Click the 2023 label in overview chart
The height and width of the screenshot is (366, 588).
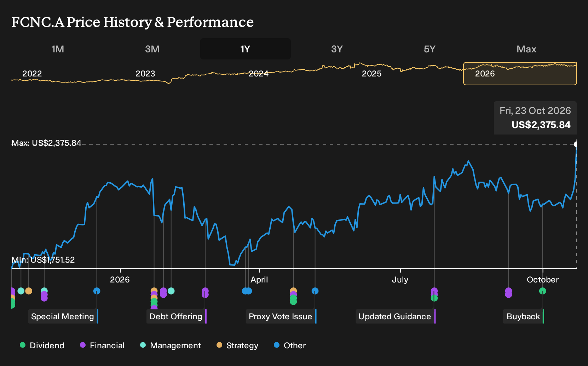coord(145,74)
